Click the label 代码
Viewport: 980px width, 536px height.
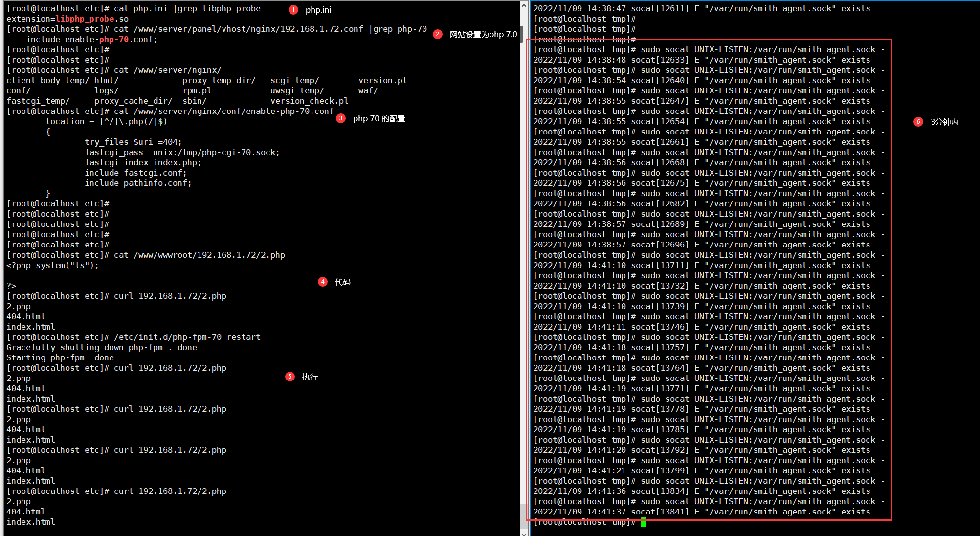pos(342,282)
